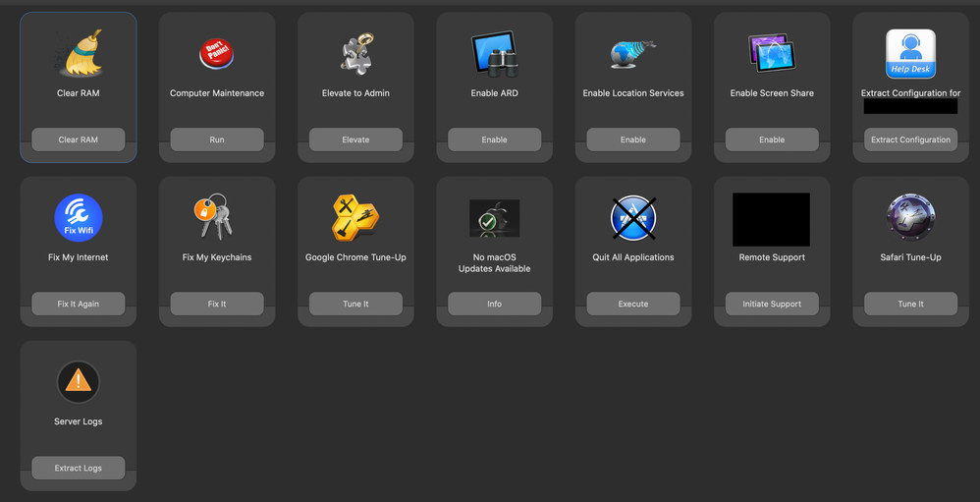980x502 pixels.
Task: Click the Elevate button
Action: point(355,139)
